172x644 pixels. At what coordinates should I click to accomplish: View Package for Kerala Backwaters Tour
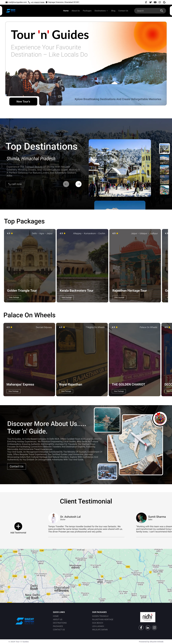pyautogui.click(x=67, y=297)
